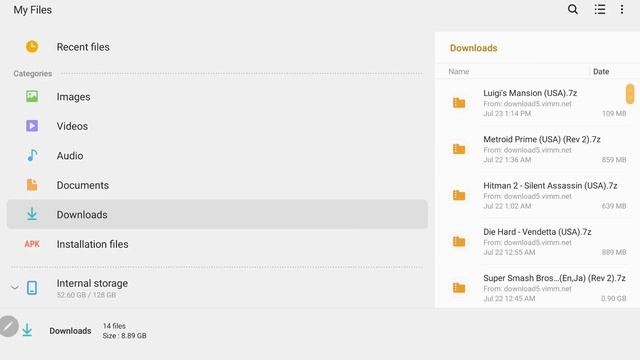Select the Downloads category
Viewport: 640px width, 360px height.
217,214
